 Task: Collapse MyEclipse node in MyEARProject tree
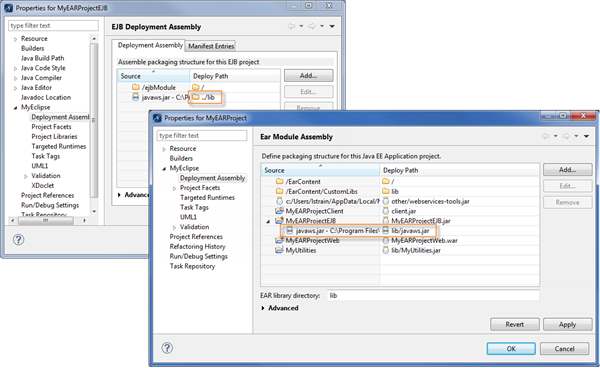point(164,168)
